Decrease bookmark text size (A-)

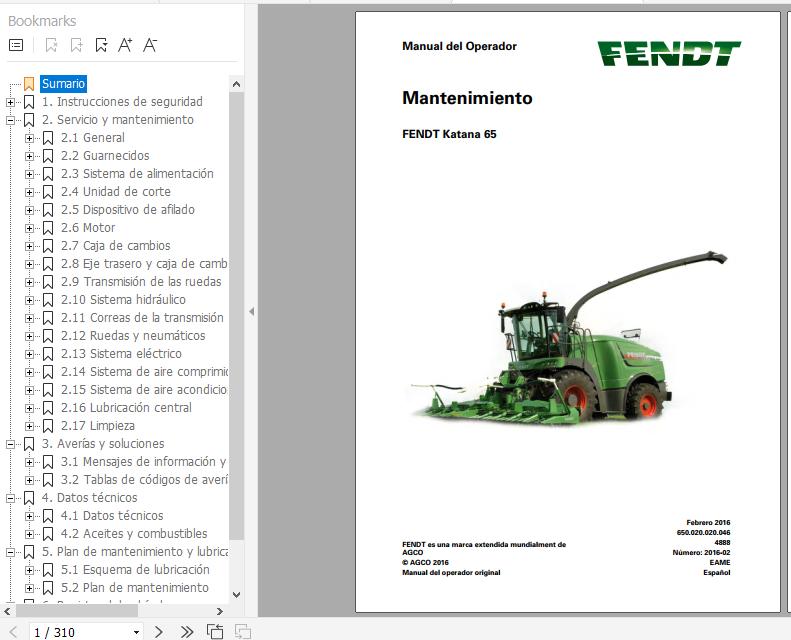click(x=150, y=45)
